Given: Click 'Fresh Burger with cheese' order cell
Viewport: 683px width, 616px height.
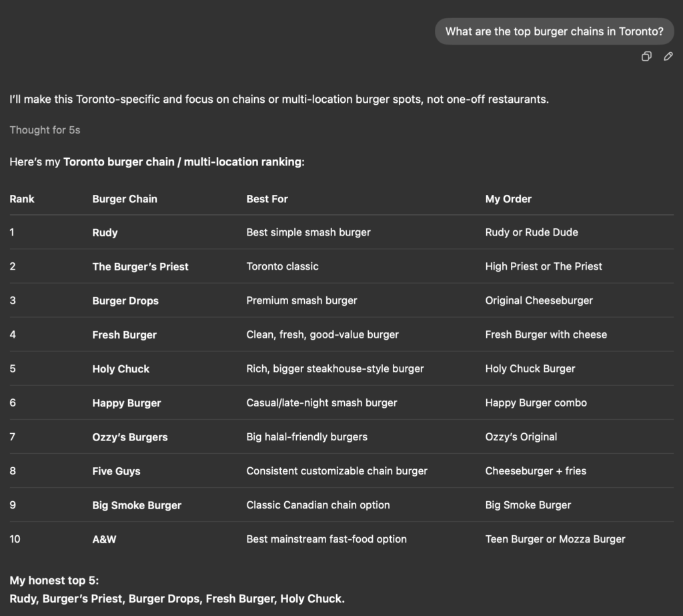Looking at the screenshot, I should (x=546, y=334).
